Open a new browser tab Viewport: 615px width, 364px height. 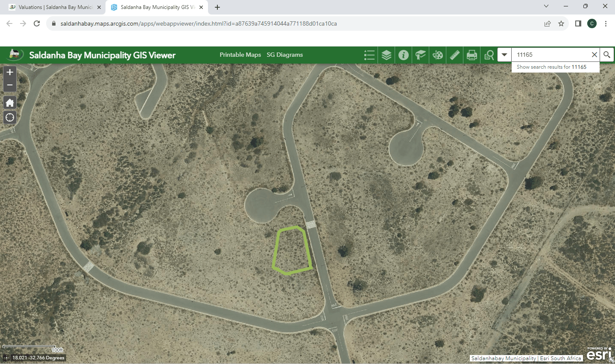pyautogui.click(x=217, y=7)
